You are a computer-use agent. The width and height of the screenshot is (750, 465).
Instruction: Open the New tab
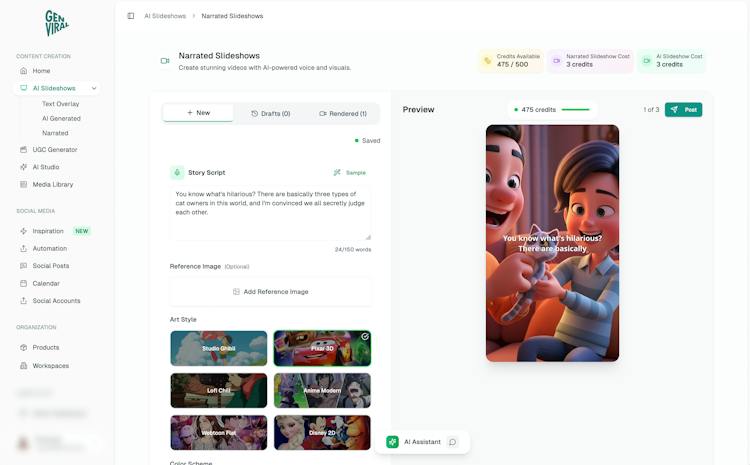click(198, 113)
